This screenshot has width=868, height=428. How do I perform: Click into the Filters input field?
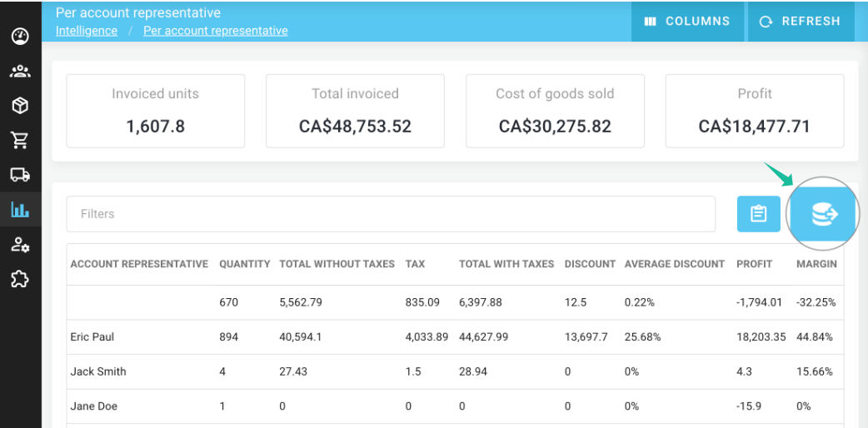pyautogui.click(x=391, y=214)
